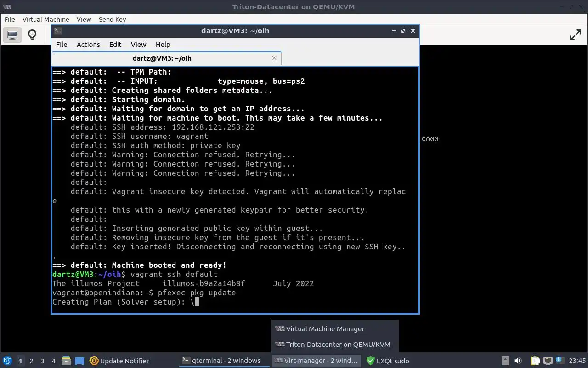Open Virtual Machine menu in virt-manager
Image resolution: width=588 pixels, height=368 pixels.
click(46, 19)
